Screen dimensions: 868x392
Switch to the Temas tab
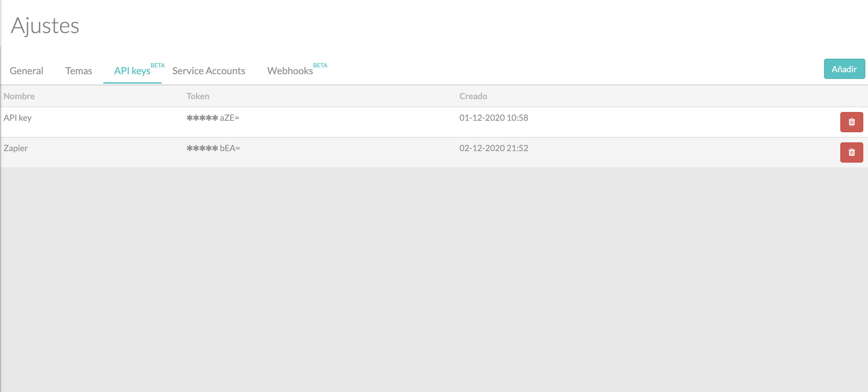79,71
